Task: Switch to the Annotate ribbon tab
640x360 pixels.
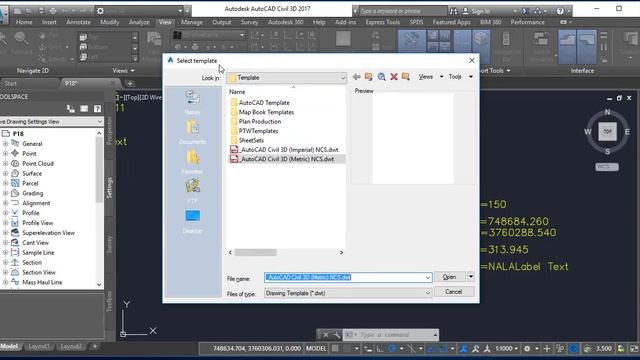Action: [78, 22]
